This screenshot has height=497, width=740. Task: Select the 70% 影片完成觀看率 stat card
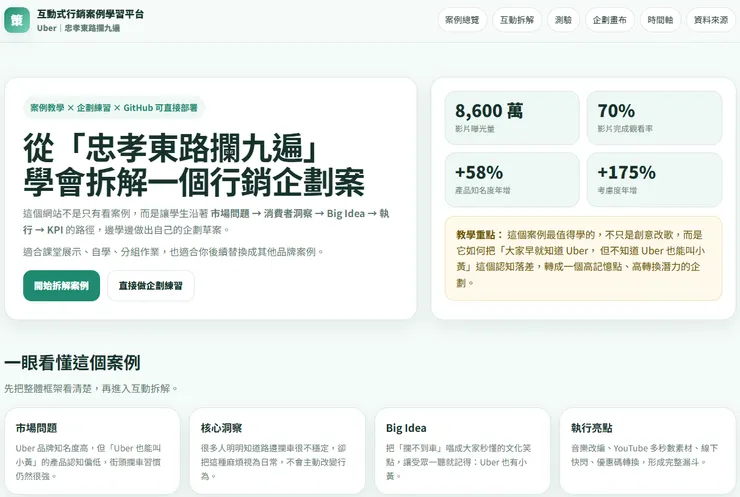(654, 118)
